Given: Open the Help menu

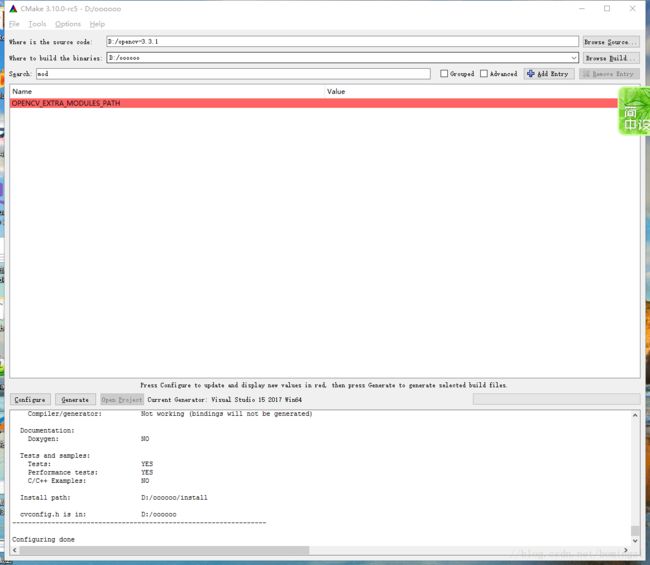Looking at the screenshot, I should (x=97, y=24).
